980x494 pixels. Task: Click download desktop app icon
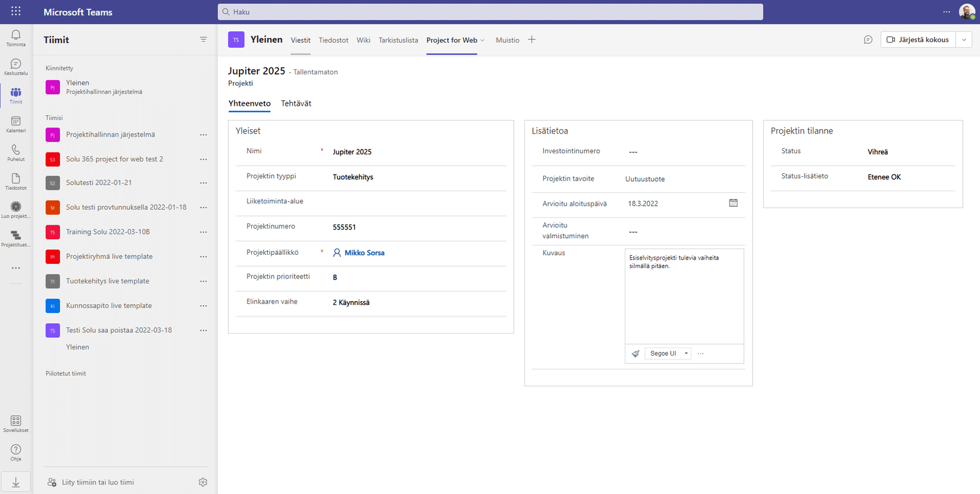click(x=16, y=482)
